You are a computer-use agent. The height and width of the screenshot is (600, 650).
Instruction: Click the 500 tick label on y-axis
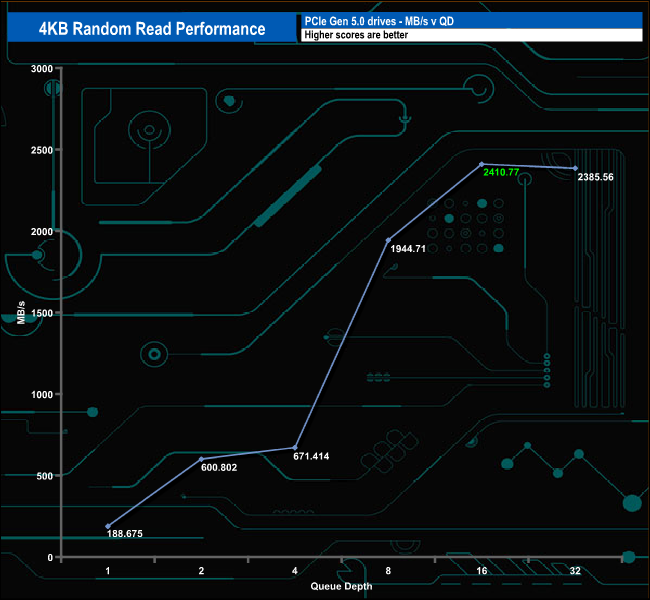(44, 476)
